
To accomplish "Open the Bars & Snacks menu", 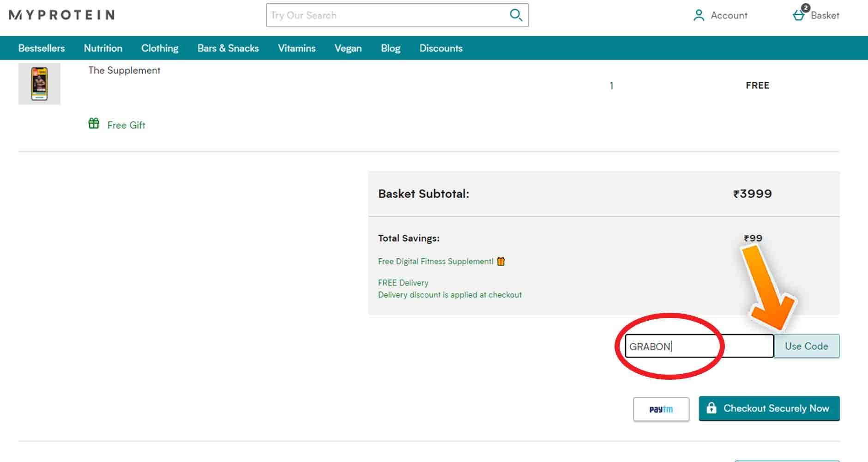I will click(228, 48).
